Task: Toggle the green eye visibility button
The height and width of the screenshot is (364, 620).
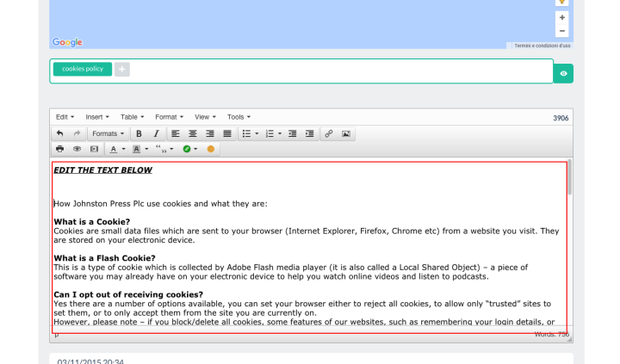Action: point(563,74)
